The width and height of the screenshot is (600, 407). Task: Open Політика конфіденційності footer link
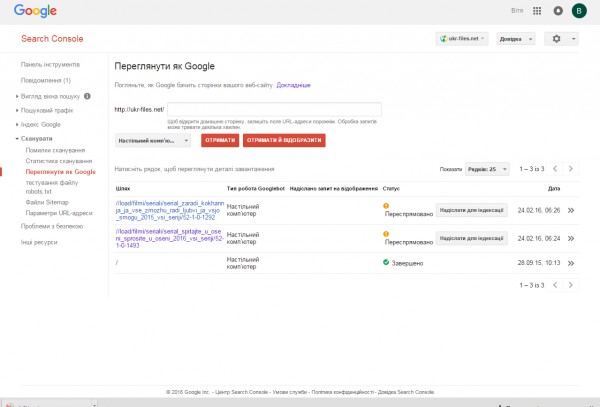pyautogui.click(x=342, y=392)
